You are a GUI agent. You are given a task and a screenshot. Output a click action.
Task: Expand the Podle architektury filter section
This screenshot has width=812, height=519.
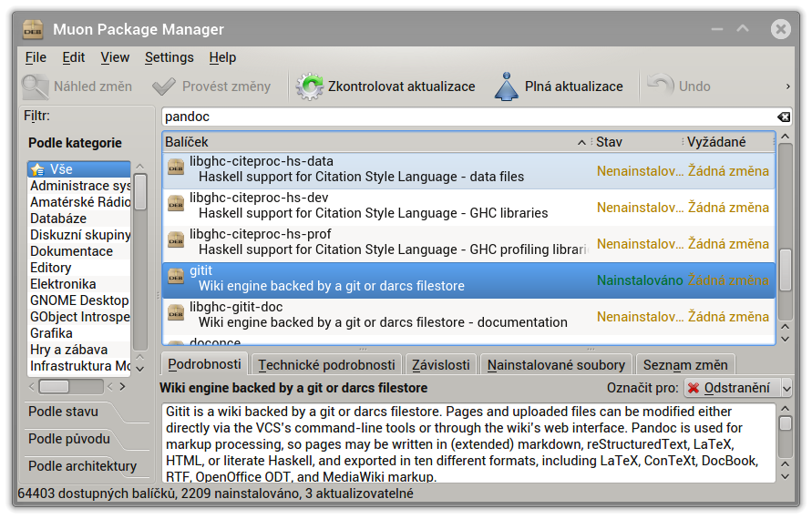[x=82, y=467]
